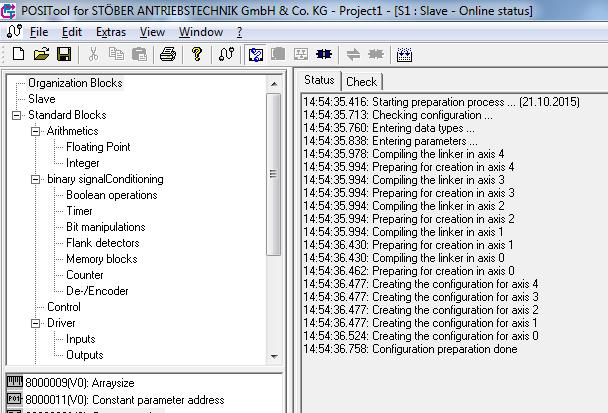Click the POSITool application icon in title bar

(8, 10)
